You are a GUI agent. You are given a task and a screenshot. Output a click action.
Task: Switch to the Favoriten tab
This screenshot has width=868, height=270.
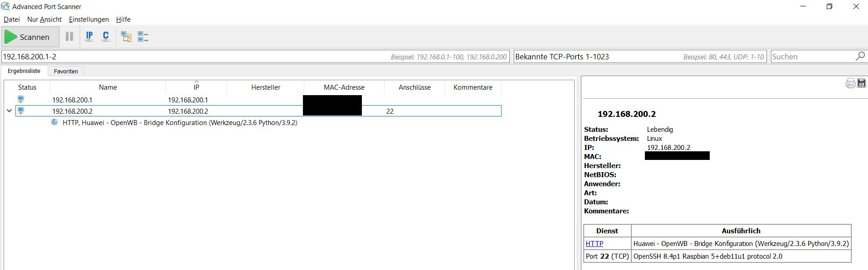66,71
